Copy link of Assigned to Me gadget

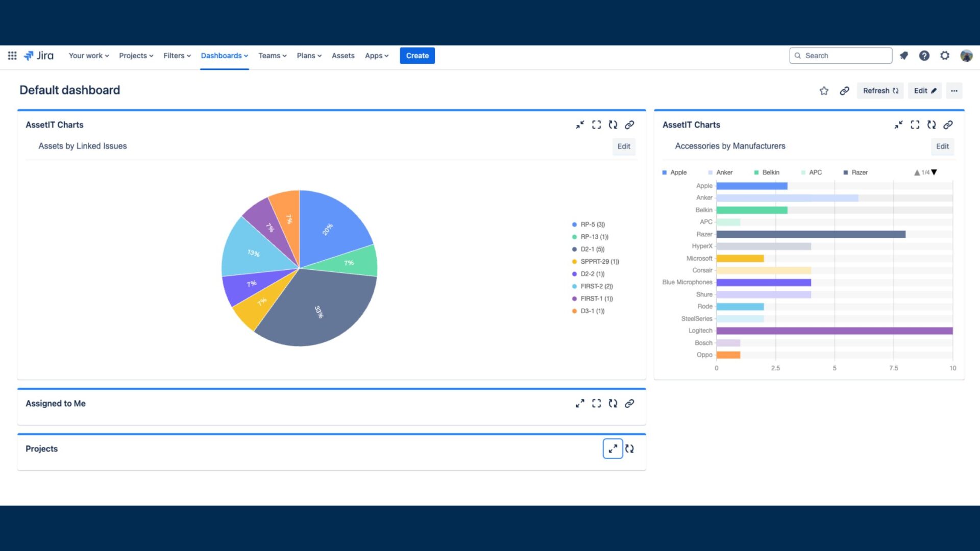[x=629, y=403]
